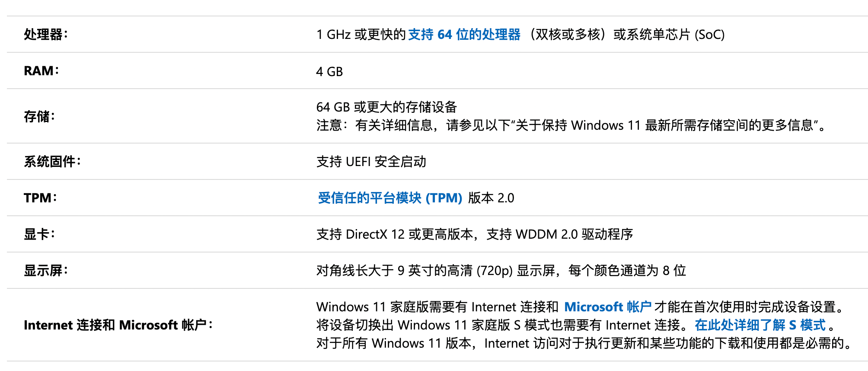Open the 在此处详细了解 S 模式 link
This screenshot has height=371, width=868.
point(760,325)
